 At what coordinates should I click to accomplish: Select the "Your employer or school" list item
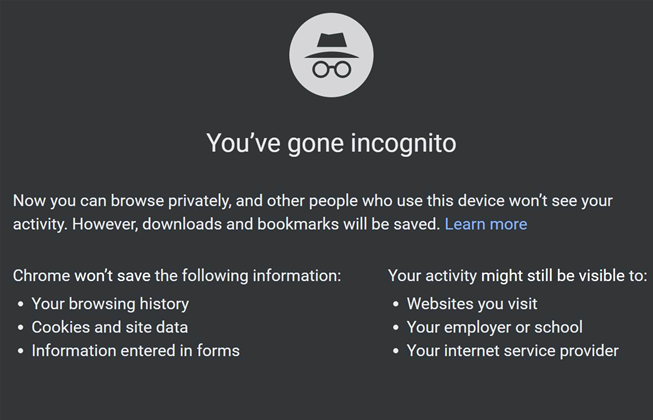click(x=494, y=327)
